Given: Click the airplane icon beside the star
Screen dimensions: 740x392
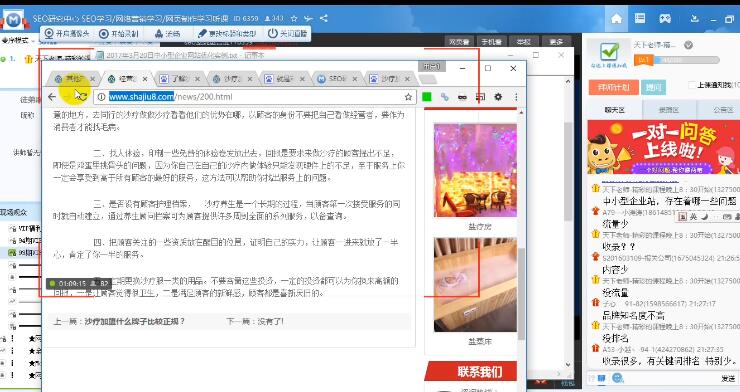Looking at the screenshot, I should click(x=308, y=18).
